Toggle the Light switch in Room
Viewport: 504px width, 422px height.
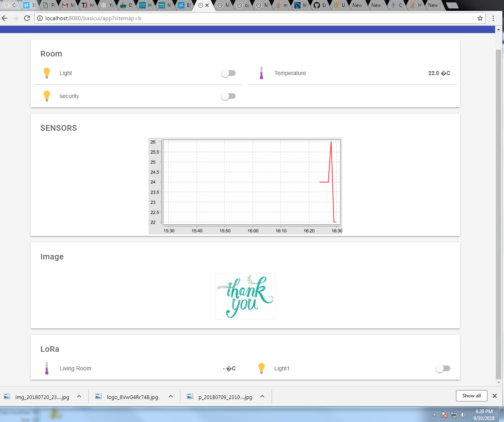coord(228,73)
